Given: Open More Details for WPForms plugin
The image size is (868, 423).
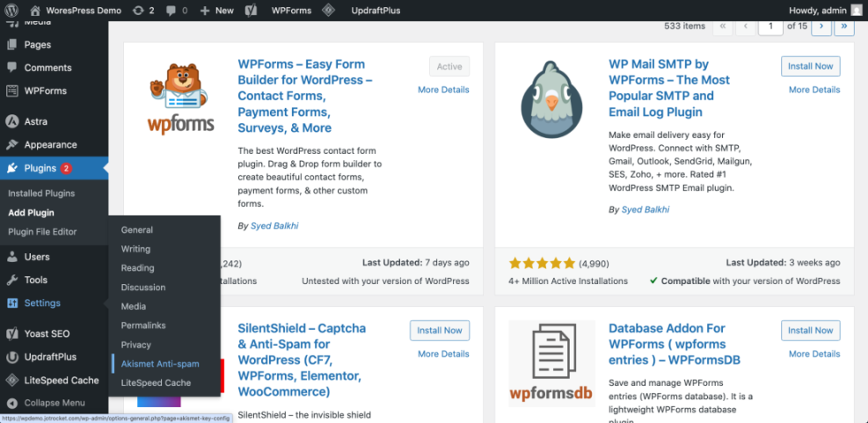Looking at the screenshot, I should [x=443, y=90].
